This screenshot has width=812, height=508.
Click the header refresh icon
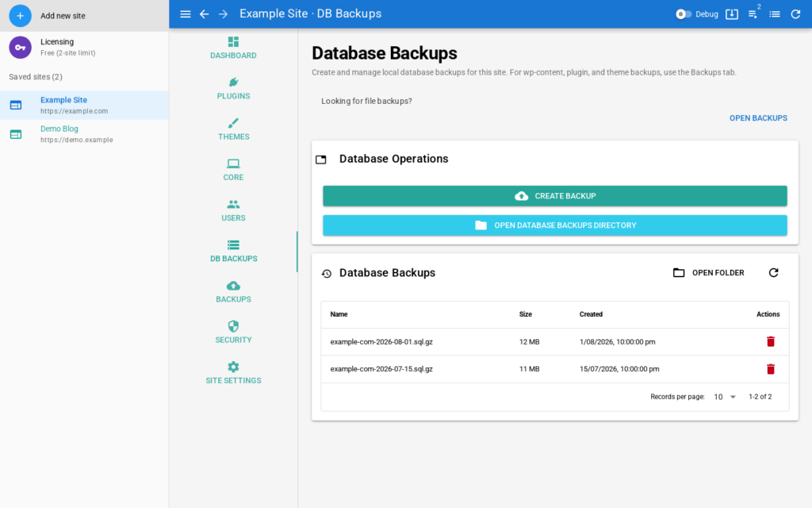[796, 14]
